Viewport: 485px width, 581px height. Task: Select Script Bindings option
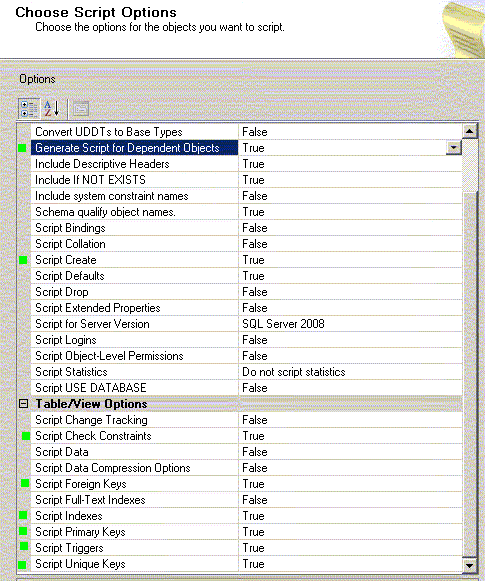click(70, 228)
